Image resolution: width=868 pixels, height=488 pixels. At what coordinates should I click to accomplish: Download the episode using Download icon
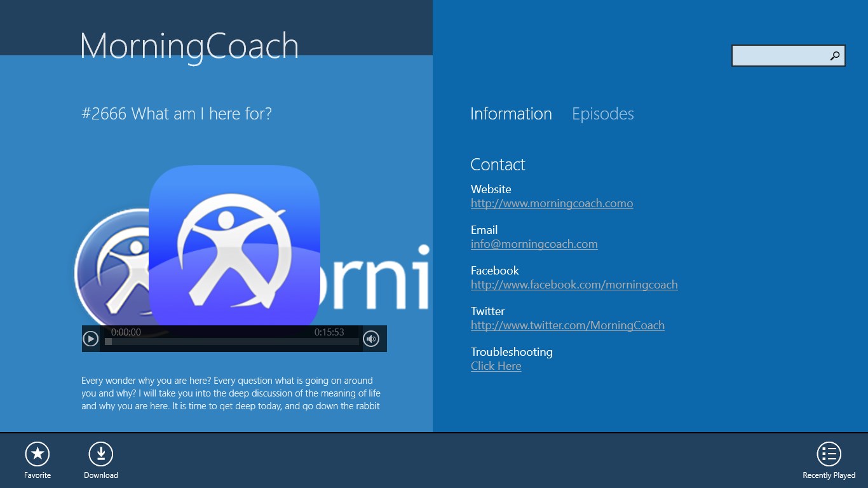tap(100, 454)
